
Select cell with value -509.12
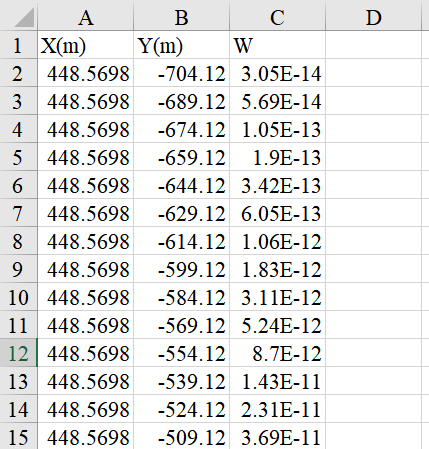coord(182,436)
